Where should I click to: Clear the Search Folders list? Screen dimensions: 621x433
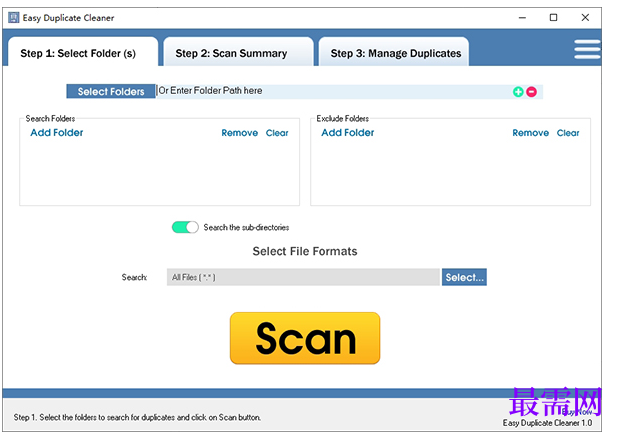(x=277, y=133)
